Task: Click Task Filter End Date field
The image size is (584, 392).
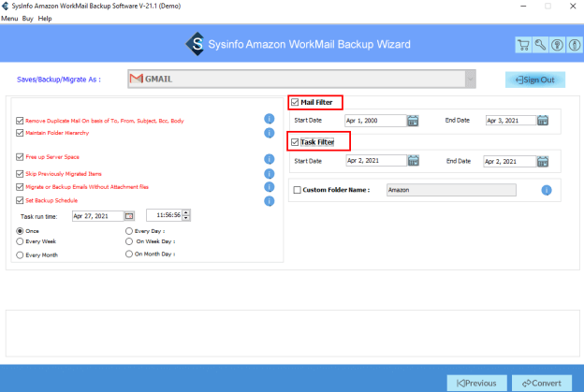Action: (510, 161)
